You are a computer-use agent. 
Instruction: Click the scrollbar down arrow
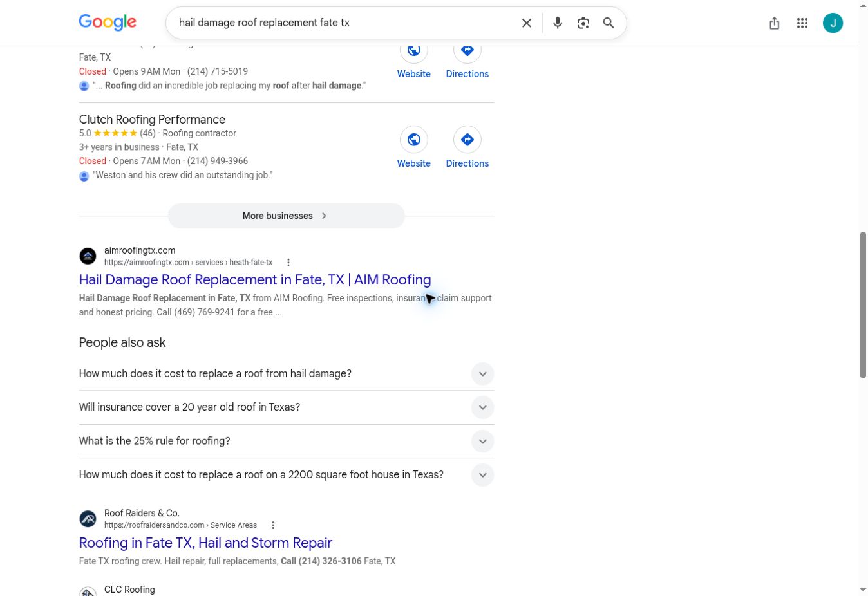(863, 590)
